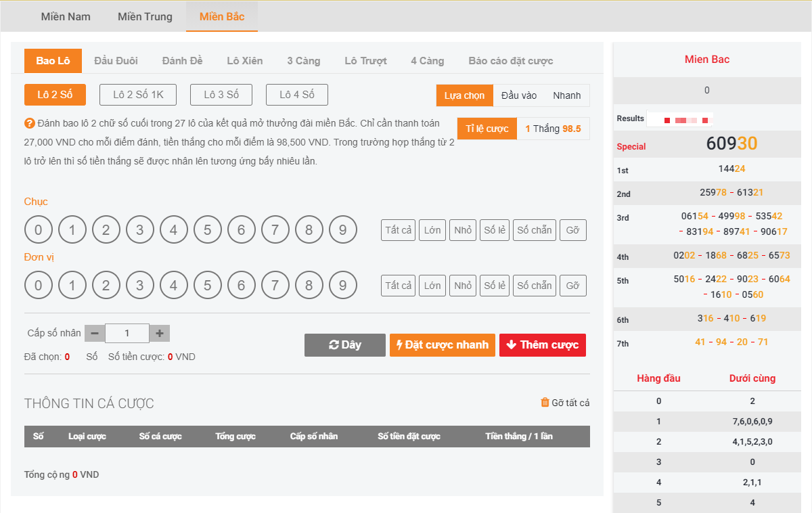Toggle digit 0 in Chục row
Screen dimensions: 812x513
pyautogui.click(x=39, y=230)
